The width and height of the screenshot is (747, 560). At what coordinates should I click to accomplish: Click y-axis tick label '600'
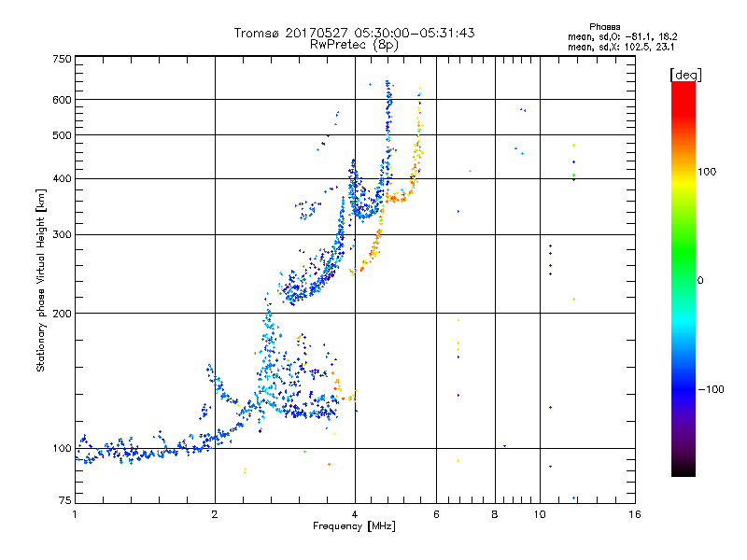click(x=63, y=100)
